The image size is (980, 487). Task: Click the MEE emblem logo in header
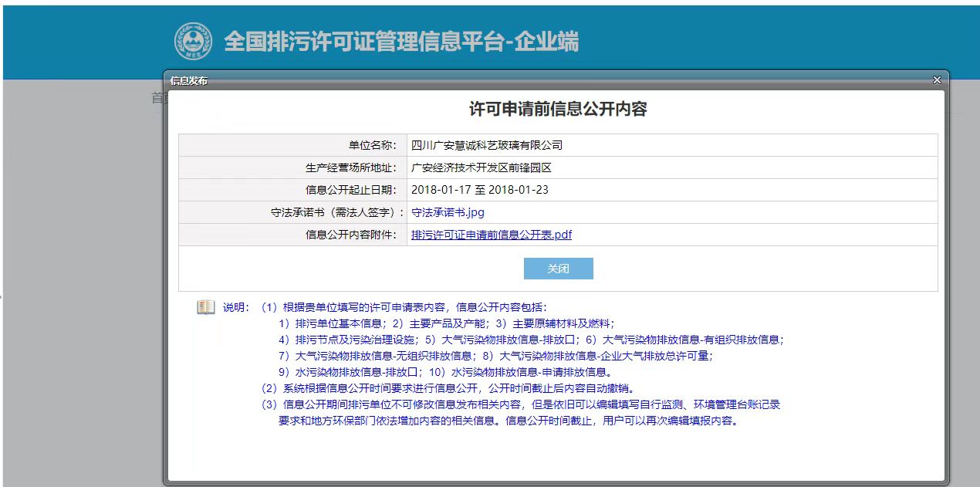click(x=193, y=41)
